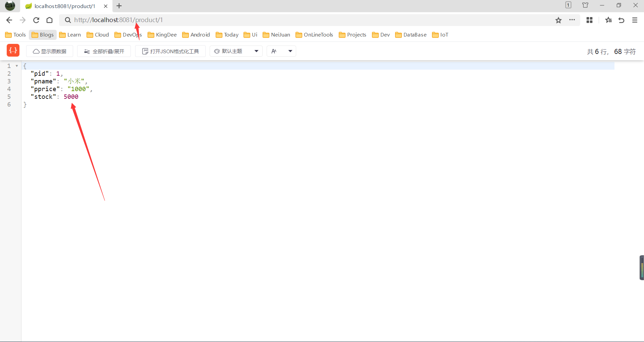Screen dimensions: 644x342
Task: Open the KingDee bookmark folder
Action: tap(162, 35)
